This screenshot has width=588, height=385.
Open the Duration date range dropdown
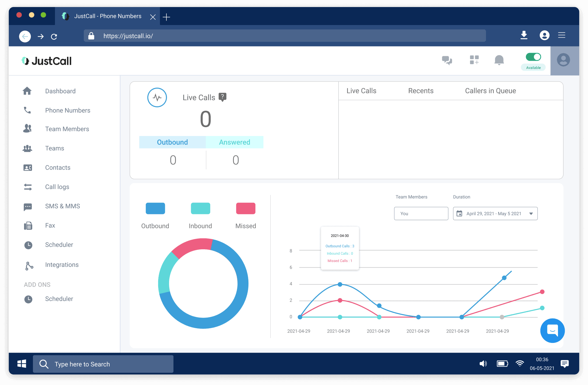495,213
